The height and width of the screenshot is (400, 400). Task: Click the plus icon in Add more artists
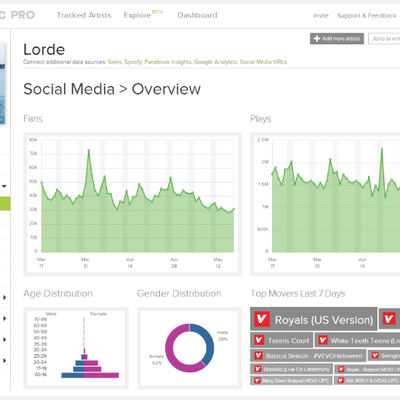click(317, 39)
